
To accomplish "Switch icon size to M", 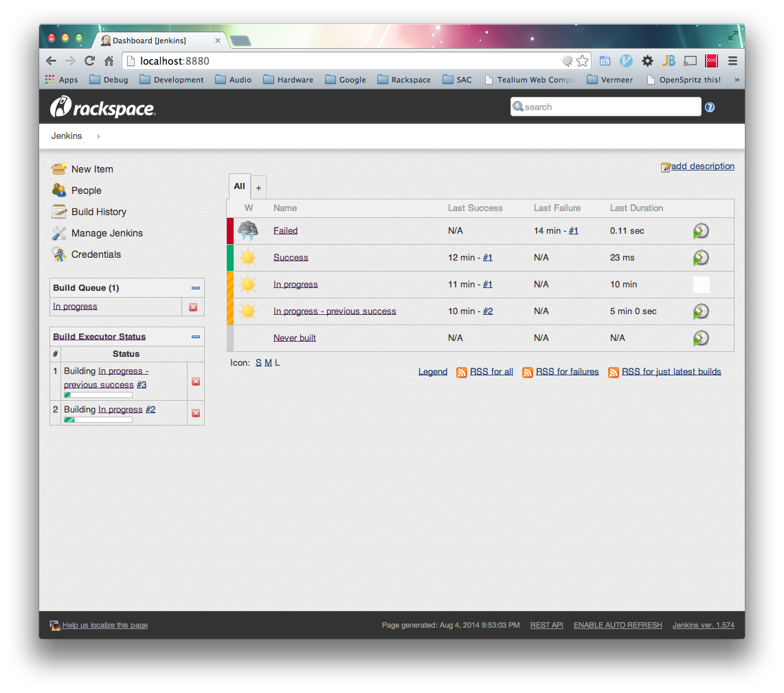I will click(x=268, y=363).
